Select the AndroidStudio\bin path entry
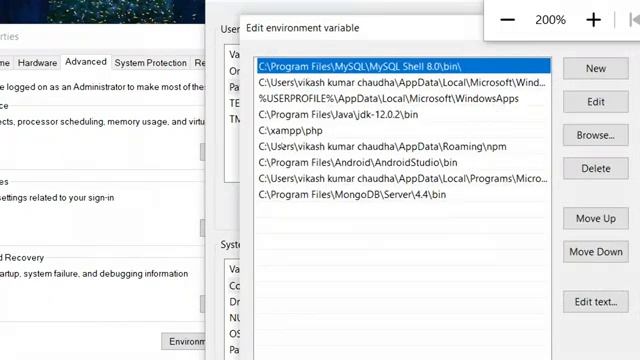The image size is (640, 360). point(403,162)
